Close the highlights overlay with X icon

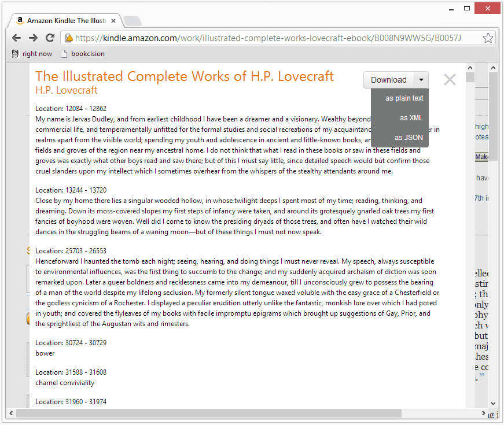[x=450, y=80]
